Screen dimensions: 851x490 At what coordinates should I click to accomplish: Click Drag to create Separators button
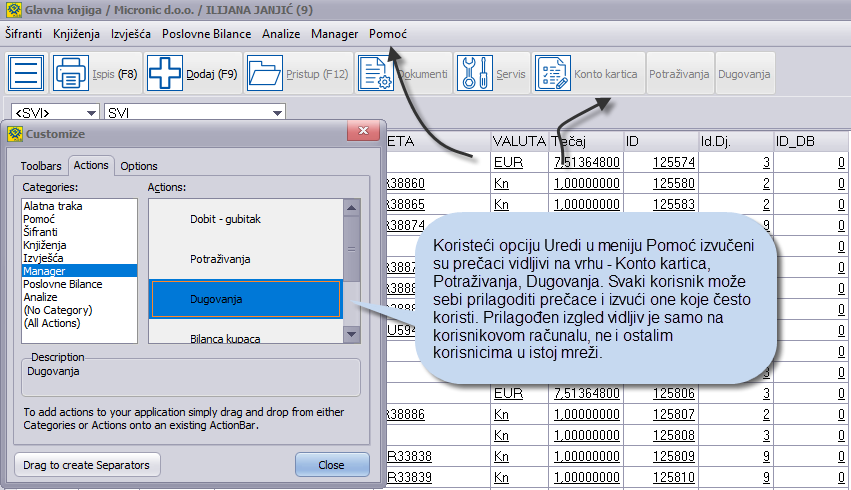[87, 465]
